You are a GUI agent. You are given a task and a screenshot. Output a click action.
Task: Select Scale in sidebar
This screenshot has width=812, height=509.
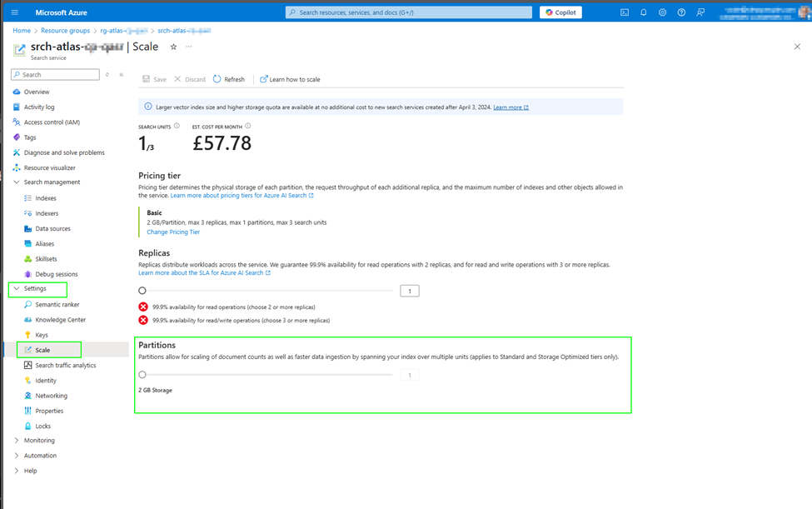tap(42, 350)
